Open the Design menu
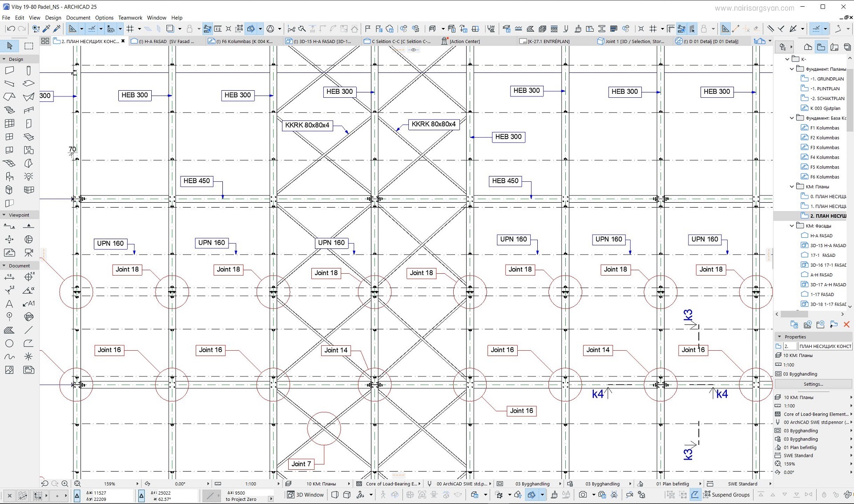Image resolution: width=854 pixels, height=504 pixels. click(53, 17)
